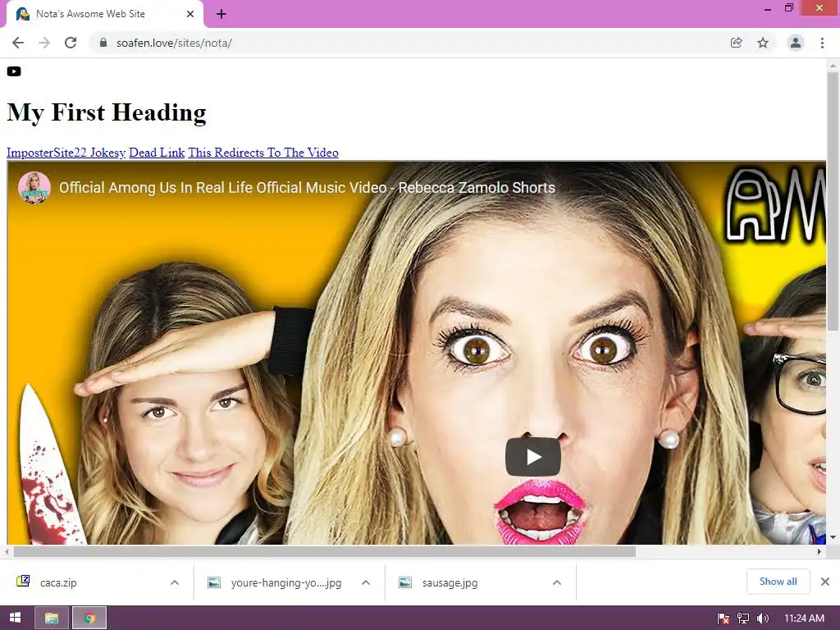The height and width of the screenshot is (630, 840).
Task: Follow This Redirects To The Video link
Action: (x=263, y=153)
